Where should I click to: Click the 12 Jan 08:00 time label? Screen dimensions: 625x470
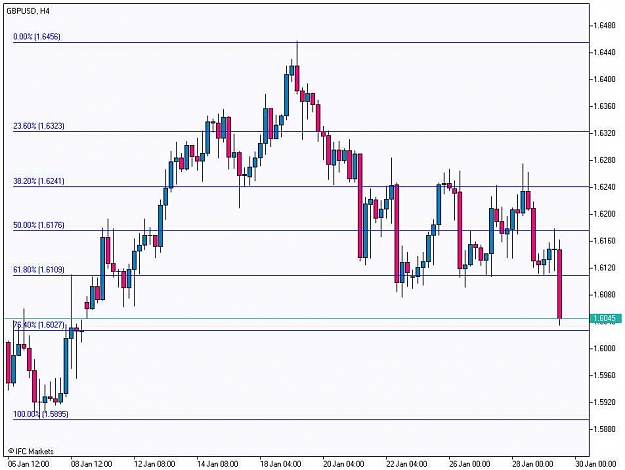[x=154, y=464]
